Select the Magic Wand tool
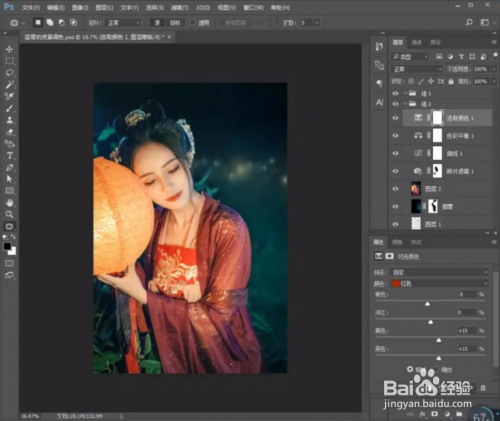This screenshot has height=421, width=500. click(x=9, y=85)
